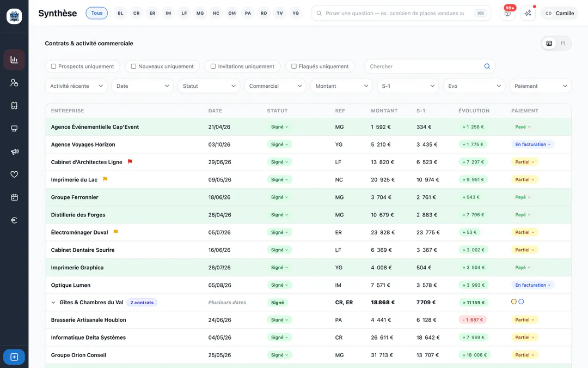The height and width of the screenshot is (368, 588).
Task: Open the heart favorites sidebar icon
Action: point(14,174)
